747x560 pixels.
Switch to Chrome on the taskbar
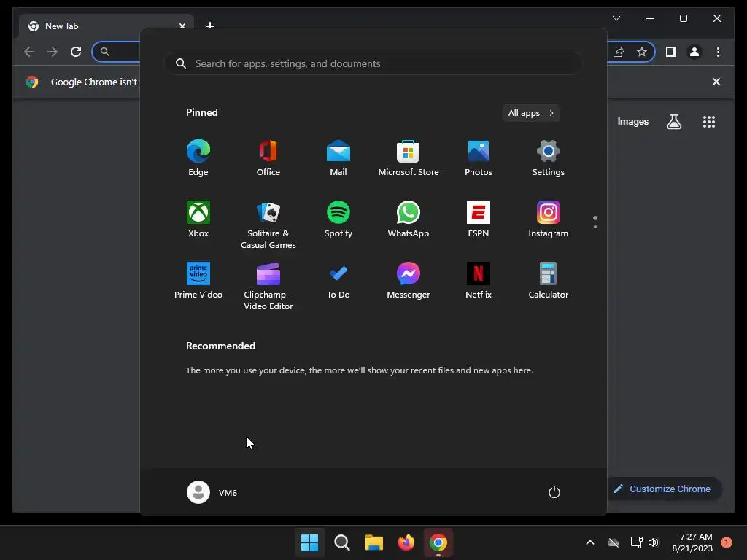[x=438, y=542]
